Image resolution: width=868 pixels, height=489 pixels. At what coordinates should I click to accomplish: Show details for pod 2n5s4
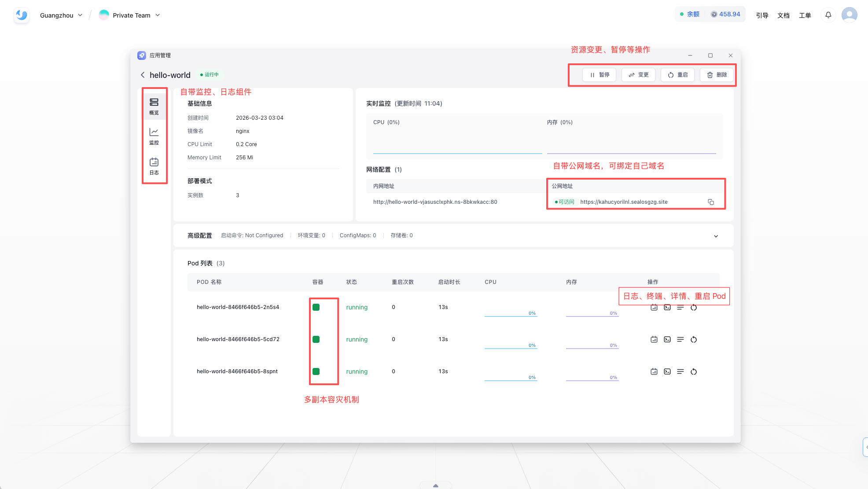click(680, 307)
